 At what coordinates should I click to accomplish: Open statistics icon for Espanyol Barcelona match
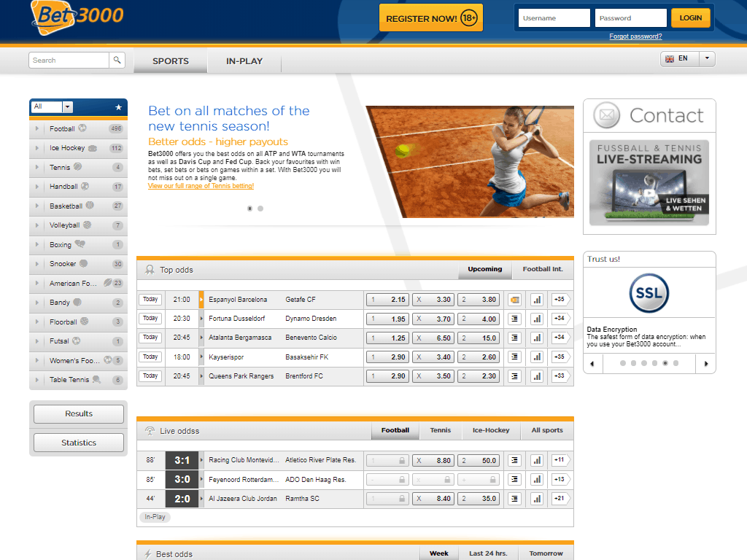tap(537, 300)
